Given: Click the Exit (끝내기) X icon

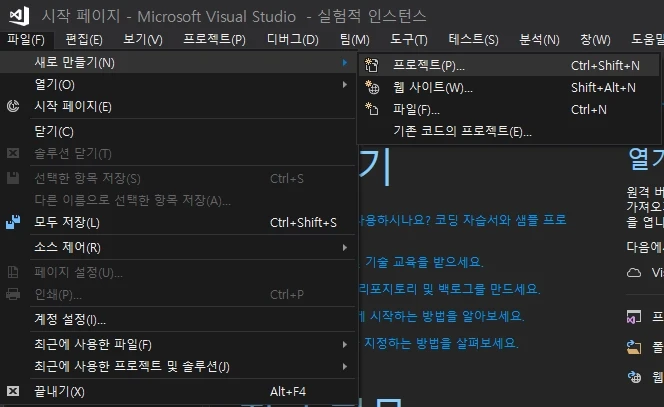Looking at the screenshot, I should 14,391.
